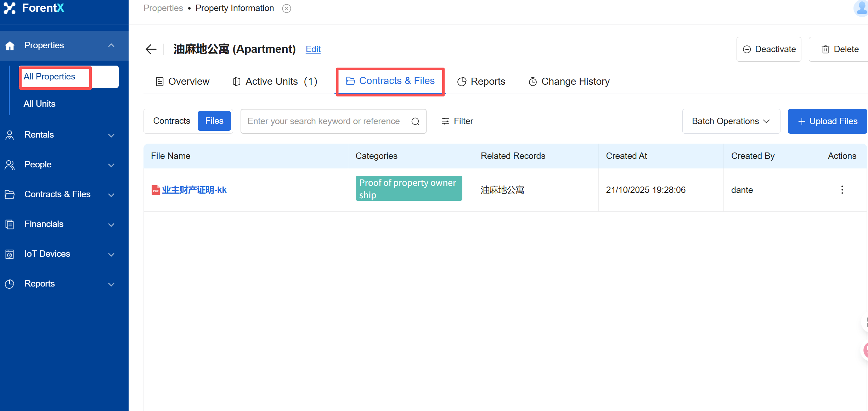Switch to the Contracts toggle view
This screenshot has width=868, height=411.
tap(171, 121)
